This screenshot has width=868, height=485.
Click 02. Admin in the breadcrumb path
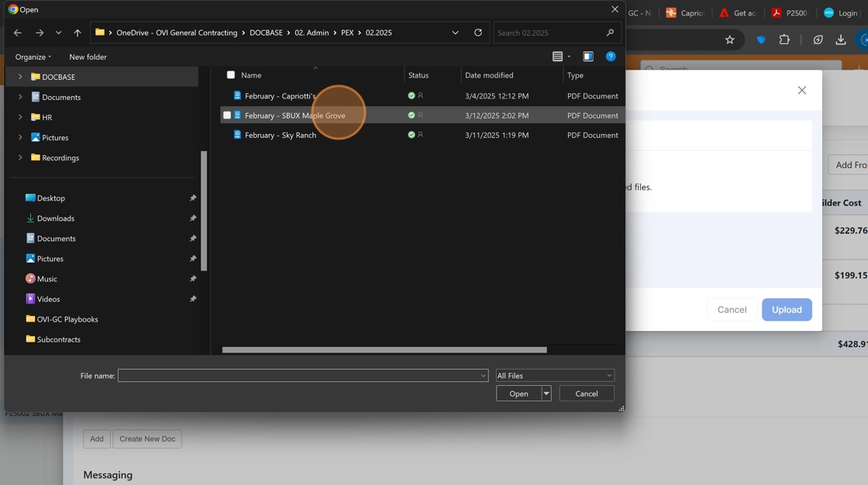click(312, 33)
